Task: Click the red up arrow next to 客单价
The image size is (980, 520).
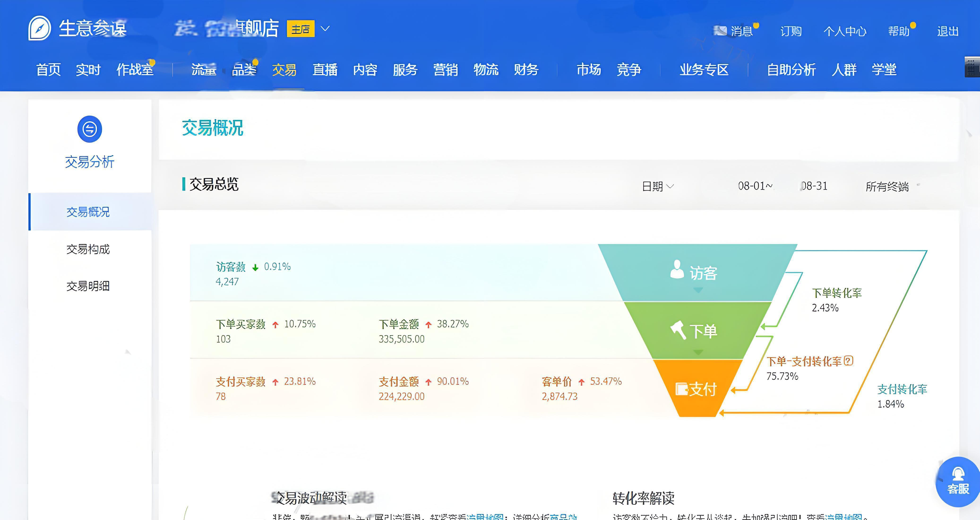Action: [x=581, y=382]
